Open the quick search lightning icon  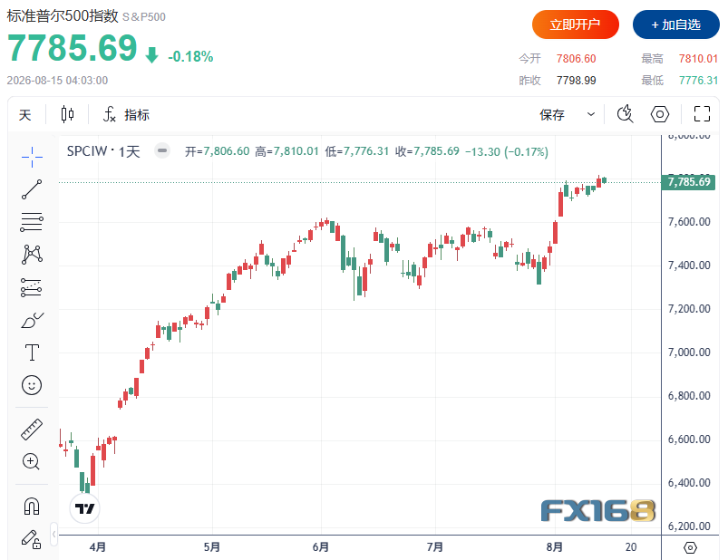coord(625,114)
